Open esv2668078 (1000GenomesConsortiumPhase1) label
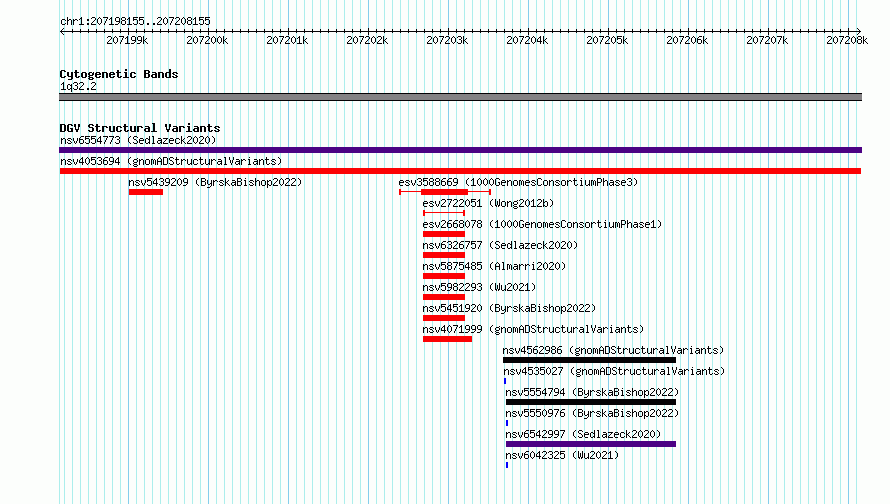This screenshot has height=504, width=890. (x=542, y=224)
